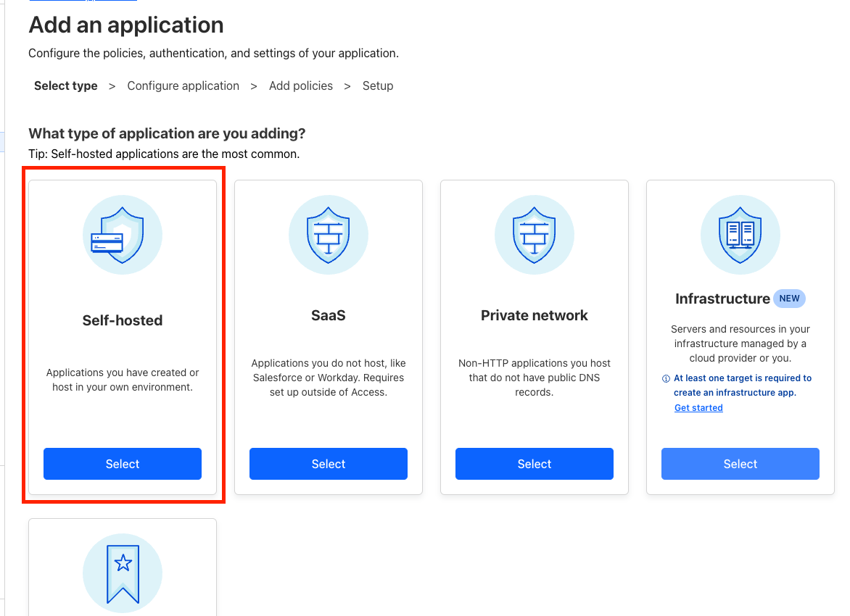The height and width of the screenshot is (616, 850).
Task: Open the Get started link
Action: [698, 408]
